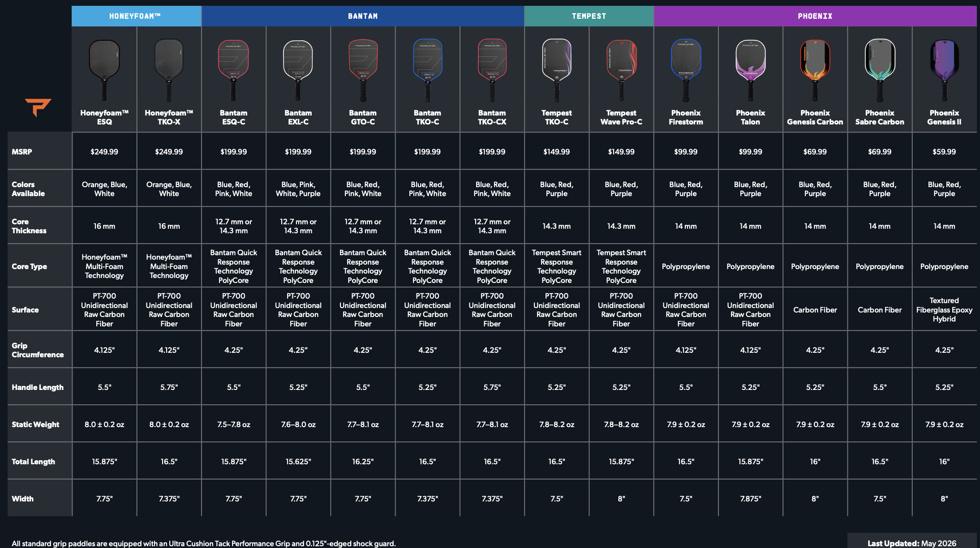Select the Grip Circumference row label
Screen dimensions: 980x548
[38, 350]
